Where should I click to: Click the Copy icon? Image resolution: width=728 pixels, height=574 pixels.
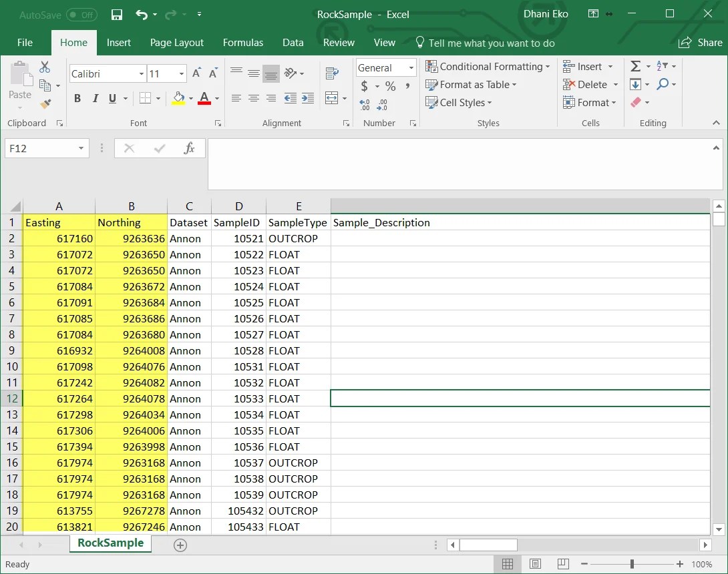coord(45,85)
